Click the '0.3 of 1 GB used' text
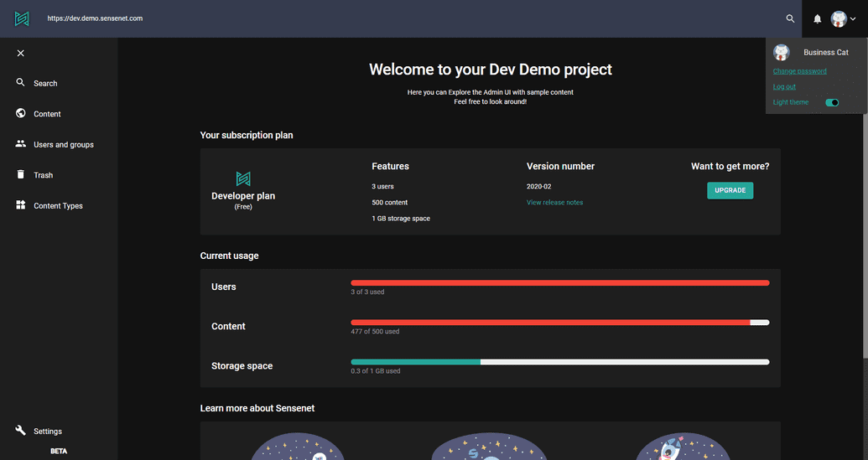The image size is (868, 460). click(376, 371)
